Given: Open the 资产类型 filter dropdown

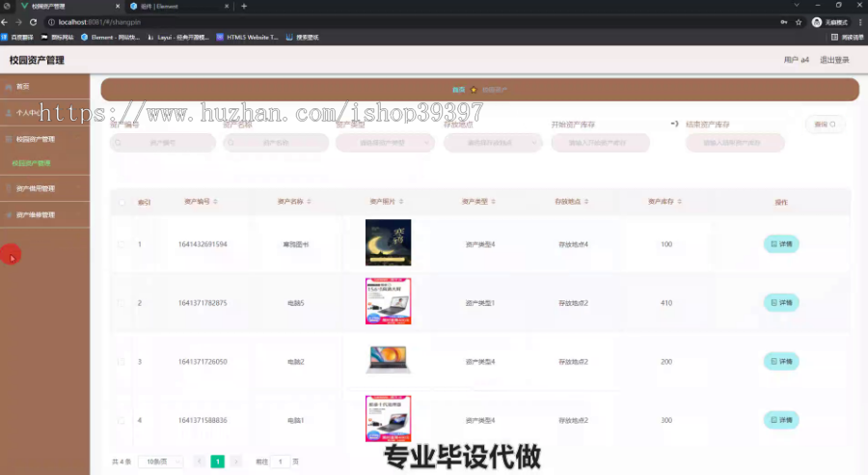Looking at the screenshot, I should point(385,143).
